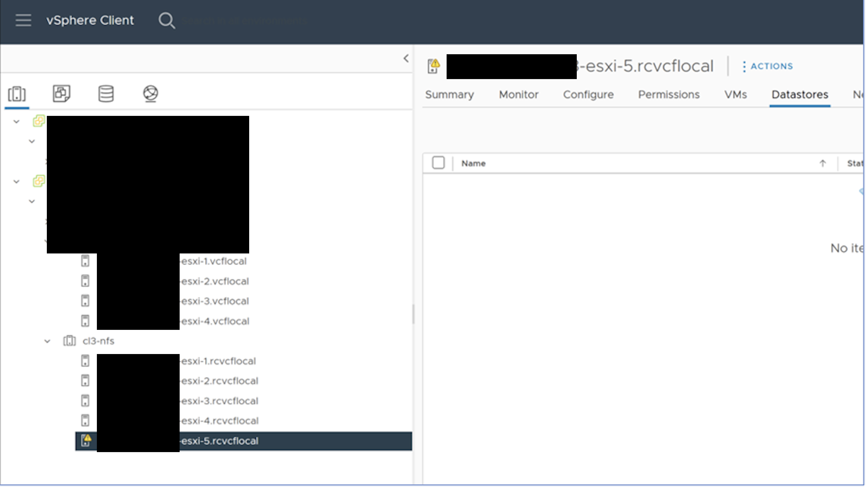Switch to VMs and Templates inventory view

pyautogui.click(x=62, y=94)
